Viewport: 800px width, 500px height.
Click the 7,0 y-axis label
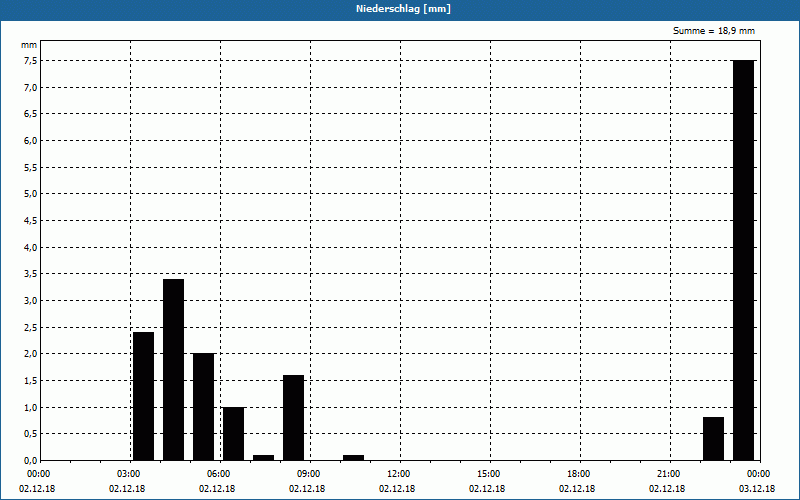pos(30,87)
